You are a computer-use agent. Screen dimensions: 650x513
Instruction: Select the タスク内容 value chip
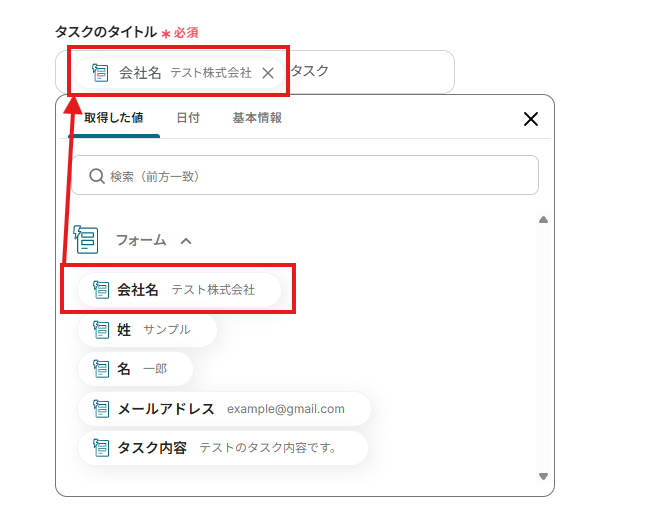point(223,448)
